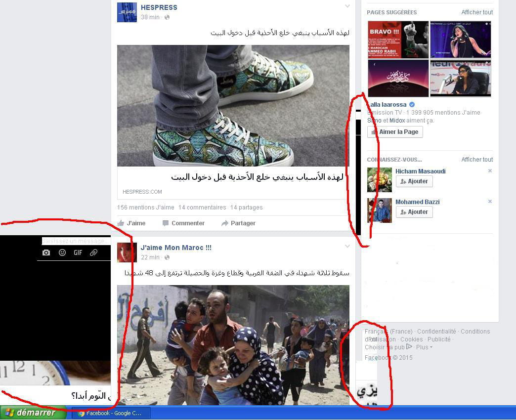This screenshot has width=516, height=420.
Task: Share the HESPRESS post with Partager
Action: 239,223
